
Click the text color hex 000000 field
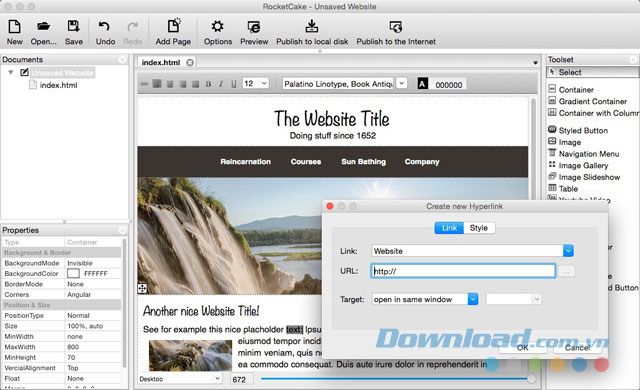coord(448,85)
